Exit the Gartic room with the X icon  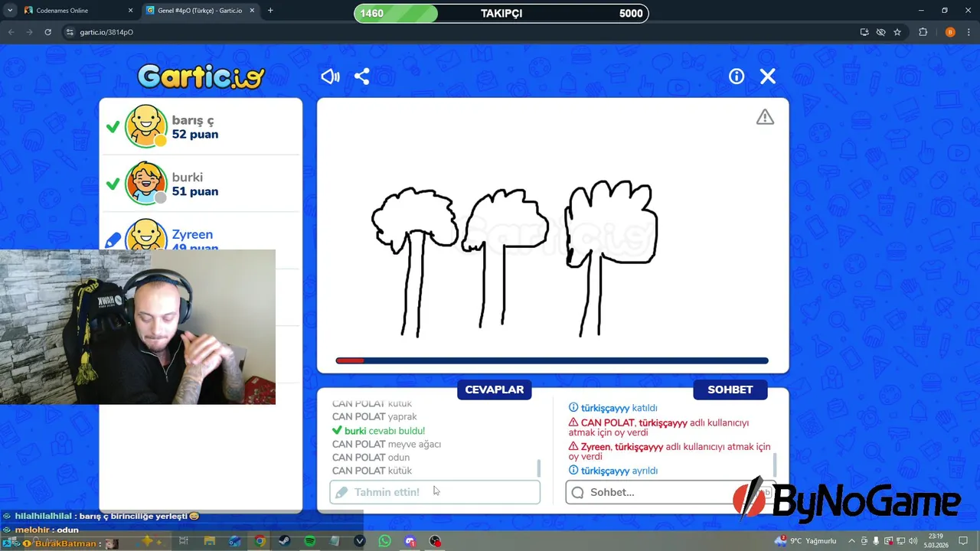click(x=768, y=77)
